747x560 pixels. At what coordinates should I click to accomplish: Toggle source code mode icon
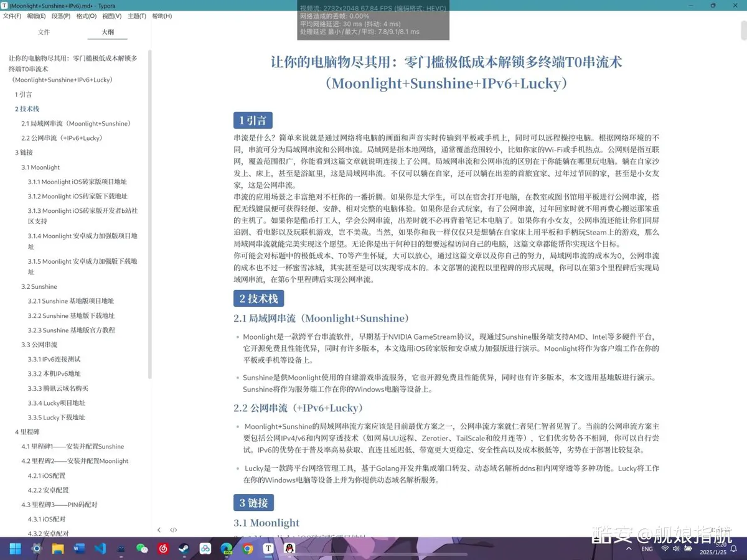point(174,530)
